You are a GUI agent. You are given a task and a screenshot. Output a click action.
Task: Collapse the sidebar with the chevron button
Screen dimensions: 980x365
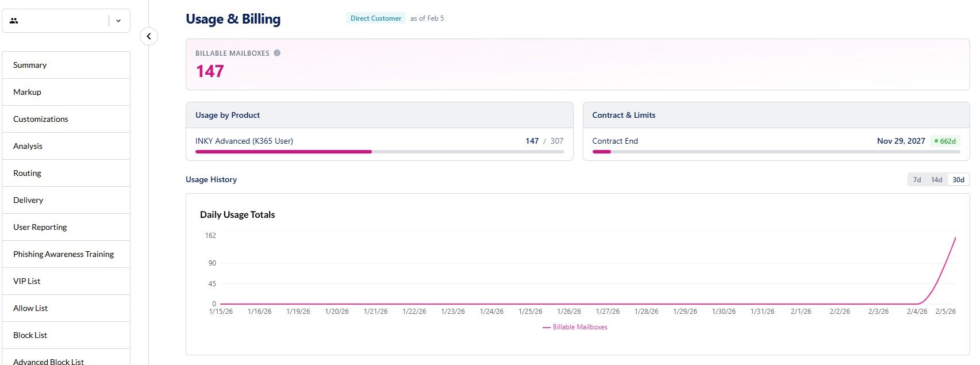pos(149,36)
